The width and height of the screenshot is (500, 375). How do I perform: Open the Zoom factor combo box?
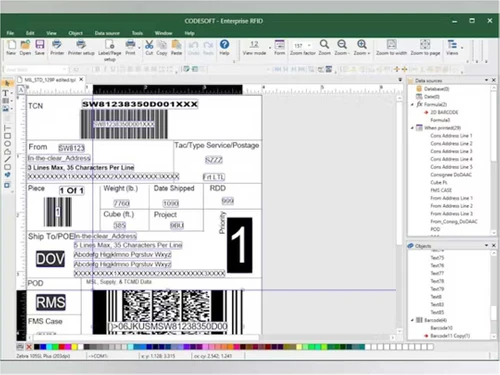pyautogui.click(x=302, y=45)
